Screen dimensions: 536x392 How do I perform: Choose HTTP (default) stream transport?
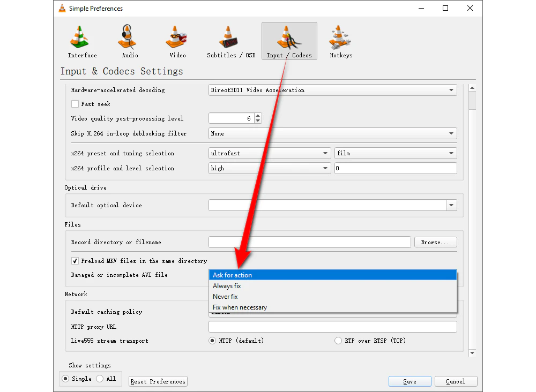pyautogui.click(x=212, y=341)
